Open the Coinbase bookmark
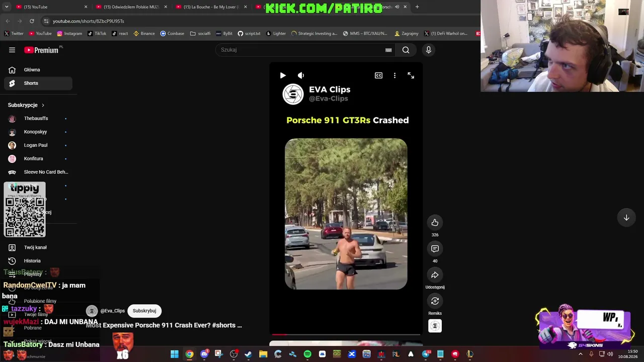This screenshot has height=362, width=644. click(x=172, y=34)
